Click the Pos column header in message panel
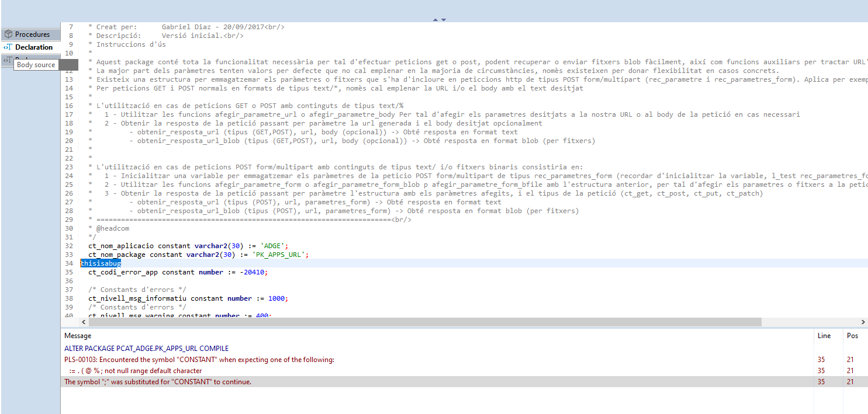Screen dimensions: 868x414 pos(851,336)
